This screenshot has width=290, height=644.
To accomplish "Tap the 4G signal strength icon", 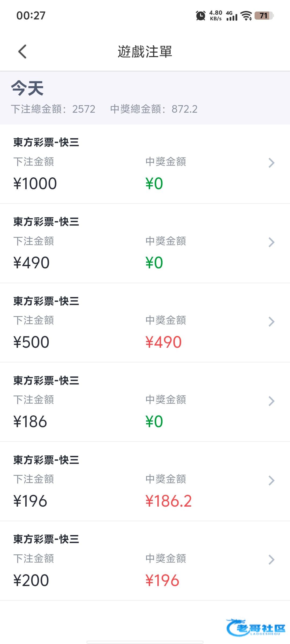I will 232,16.
